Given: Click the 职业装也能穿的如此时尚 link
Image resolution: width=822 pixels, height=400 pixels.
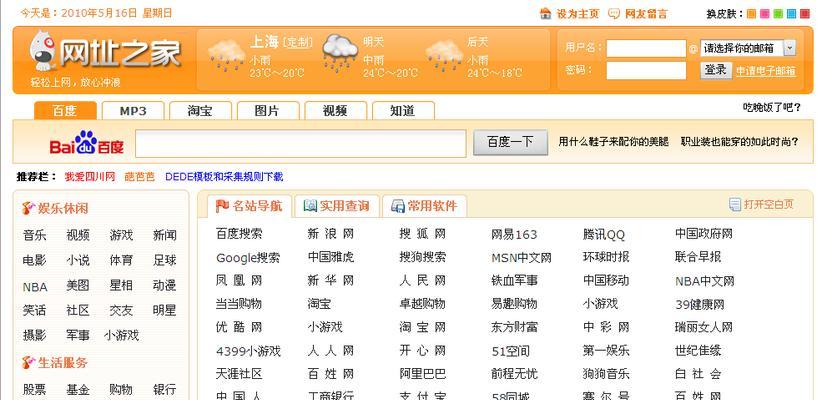Looking at the screenshot, I should (739, 142).
